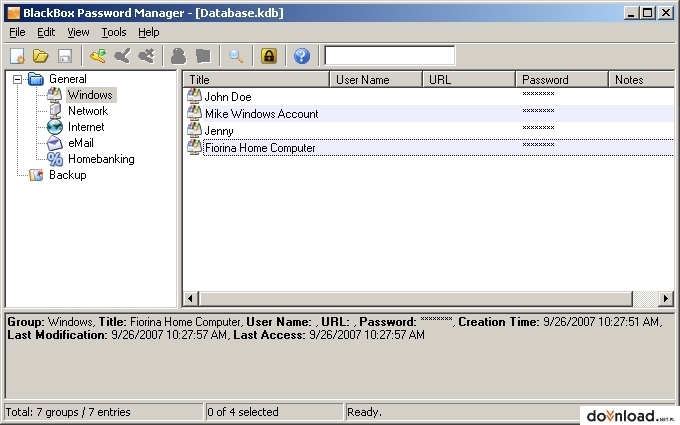
Task: Click the icon beside John Doe entry
Action: pyautogui.click(x=194, y=96)
